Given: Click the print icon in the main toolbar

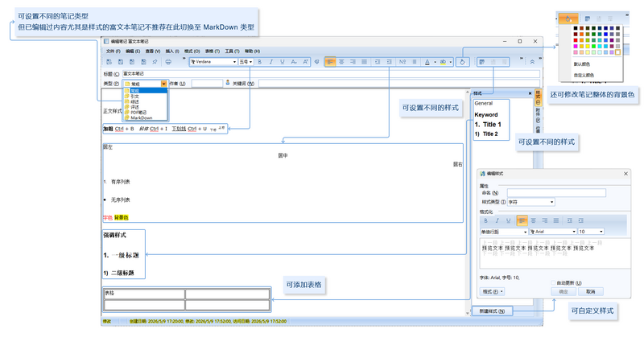Looking at the screenshot, I should [168, 62].
